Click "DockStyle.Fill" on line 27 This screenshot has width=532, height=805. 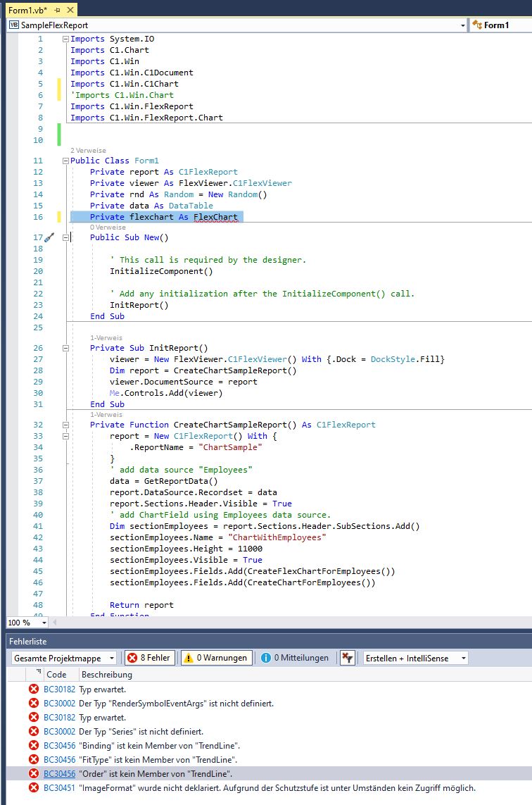coord(405,359)
